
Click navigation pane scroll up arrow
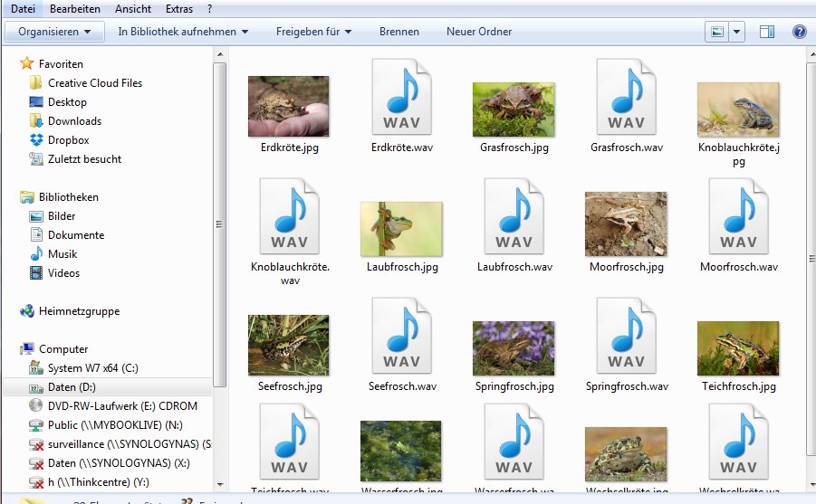[x=219, y=54]
